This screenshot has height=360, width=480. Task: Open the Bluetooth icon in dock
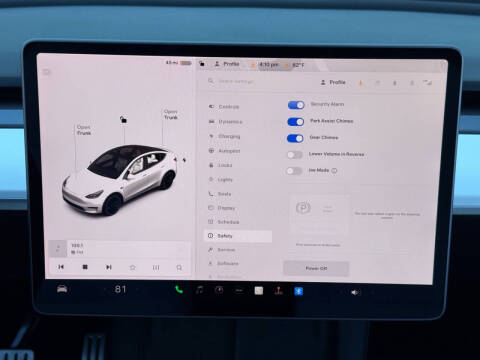[x=299, y=291]
